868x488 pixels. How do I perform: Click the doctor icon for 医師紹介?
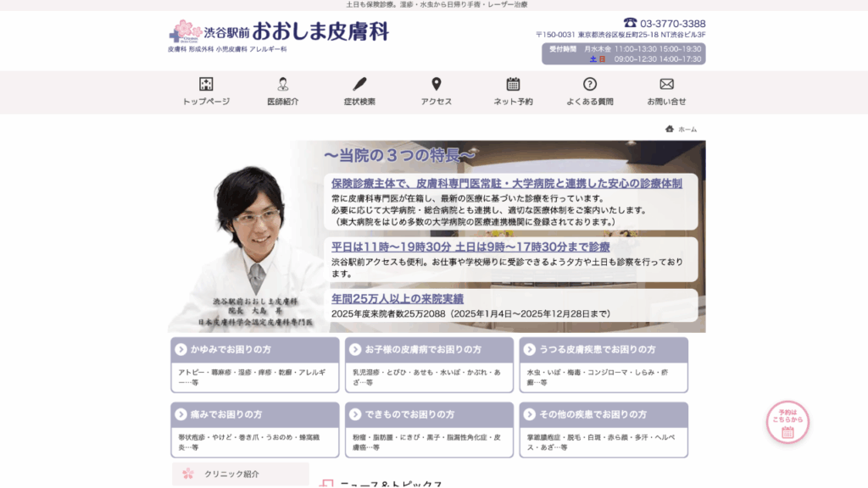[x=283, y=84]
